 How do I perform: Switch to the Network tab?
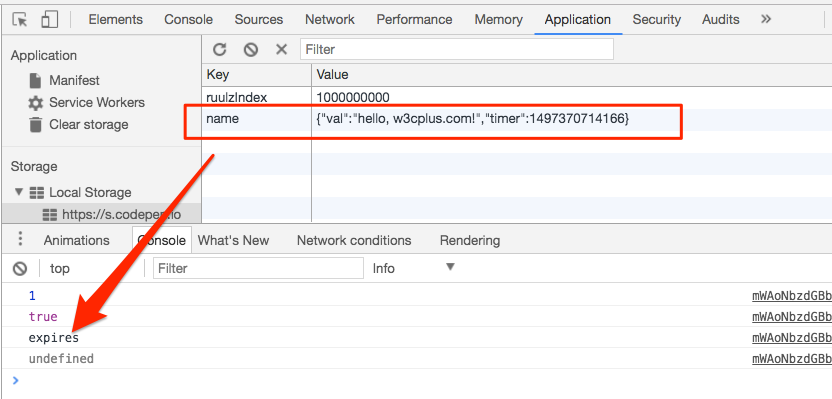[330, 20]
